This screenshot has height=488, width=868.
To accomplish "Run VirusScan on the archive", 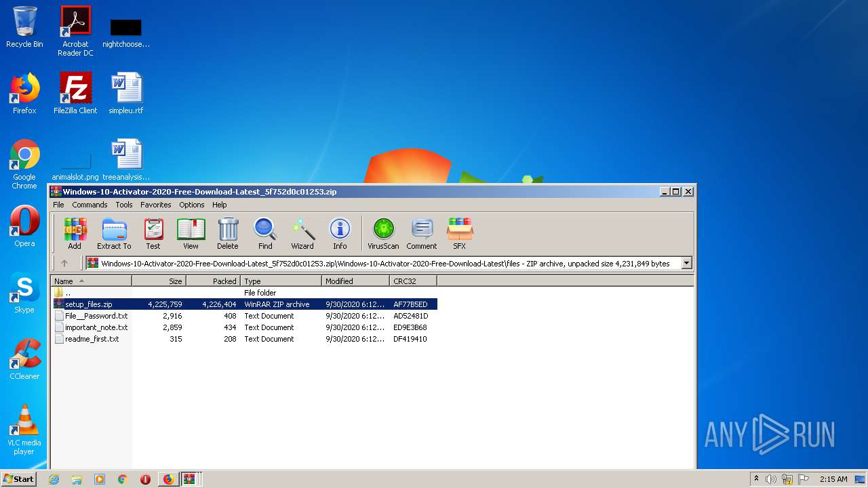I will tap(383, 234).
